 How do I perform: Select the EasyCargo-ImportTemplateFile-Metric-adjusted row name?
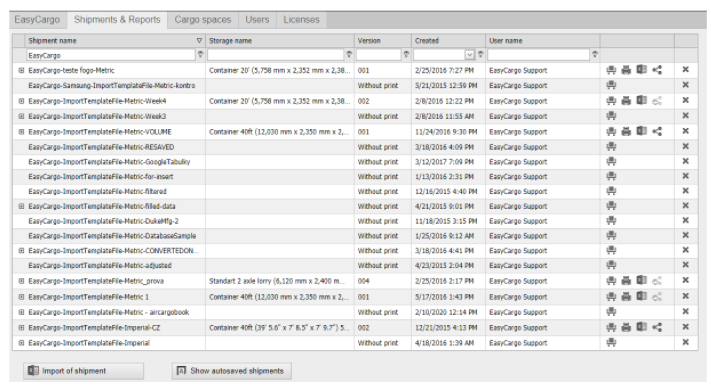click(100, 265)
